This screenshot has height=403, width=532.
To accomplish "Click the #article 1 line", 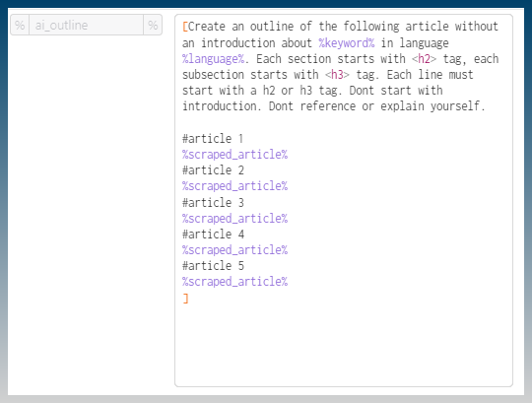I will 213,138.
